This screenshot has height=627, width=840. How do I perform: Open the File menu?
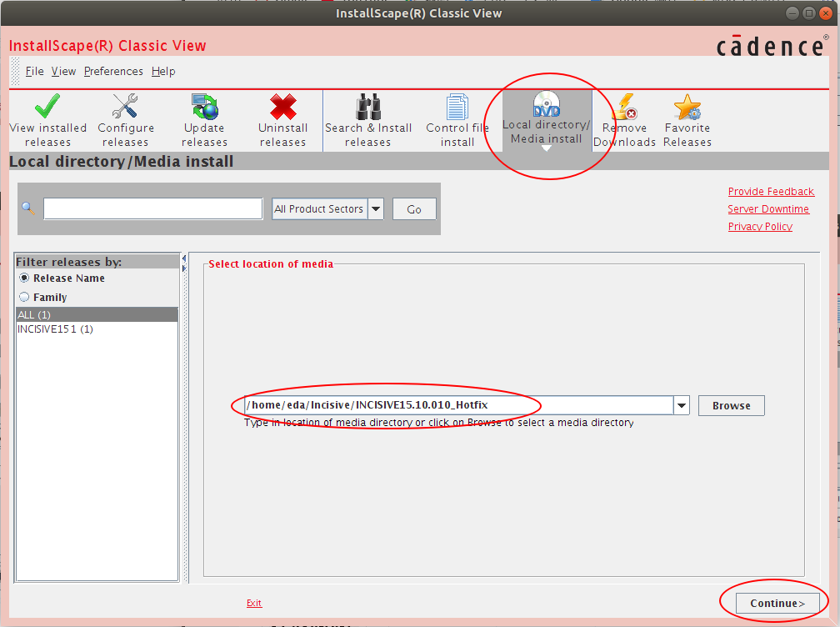coord(34,71)
